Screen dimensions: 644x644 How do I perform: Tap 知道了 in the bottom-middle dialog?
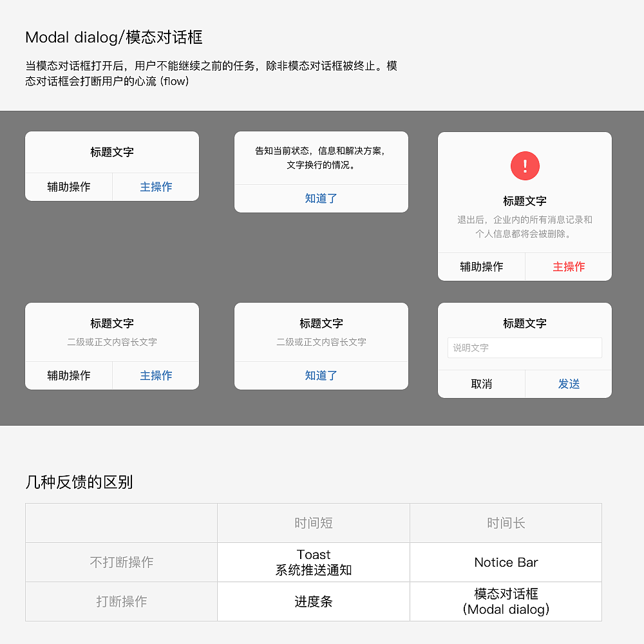[321, 375]
